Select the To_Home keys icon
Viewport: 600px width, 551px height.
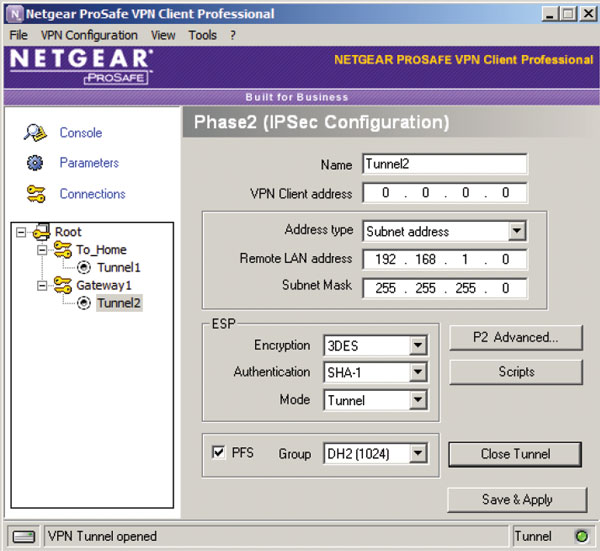[x=62, y=249]
